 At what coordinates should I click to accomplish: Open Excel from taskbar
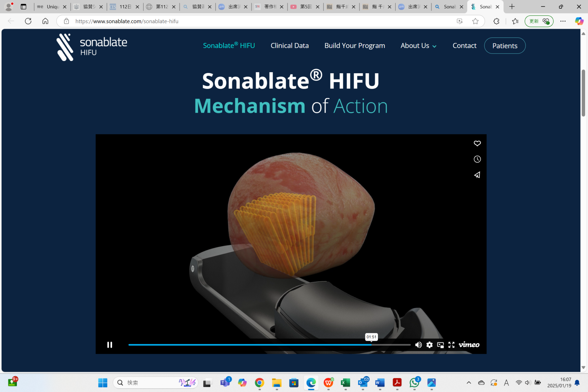(345, 383)
